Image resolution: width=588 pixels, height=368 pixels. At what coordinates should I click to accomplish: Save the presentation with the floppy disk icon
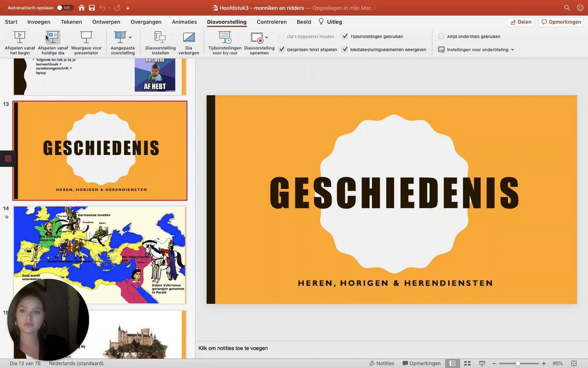pos(92,8)
